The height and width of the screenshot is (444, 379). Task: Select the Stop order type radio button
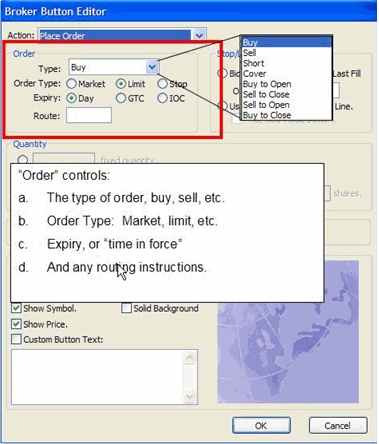tap(162, 84)
